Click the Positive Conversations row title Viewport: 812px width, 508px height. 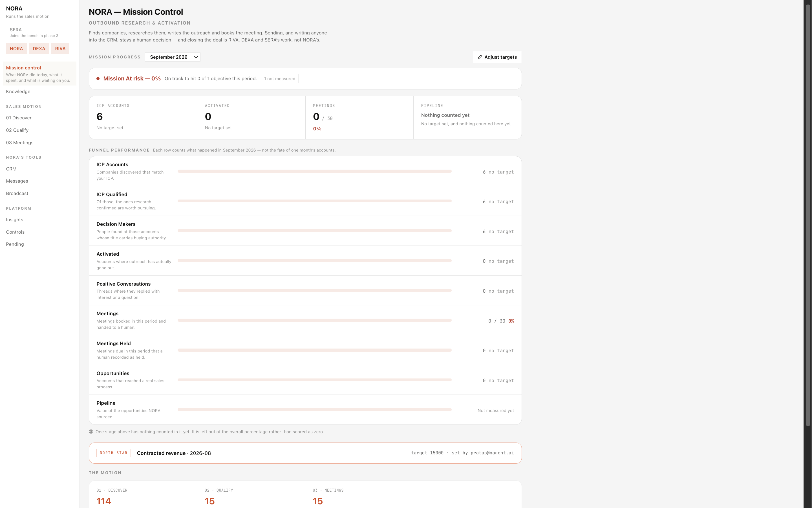point(123,284)
